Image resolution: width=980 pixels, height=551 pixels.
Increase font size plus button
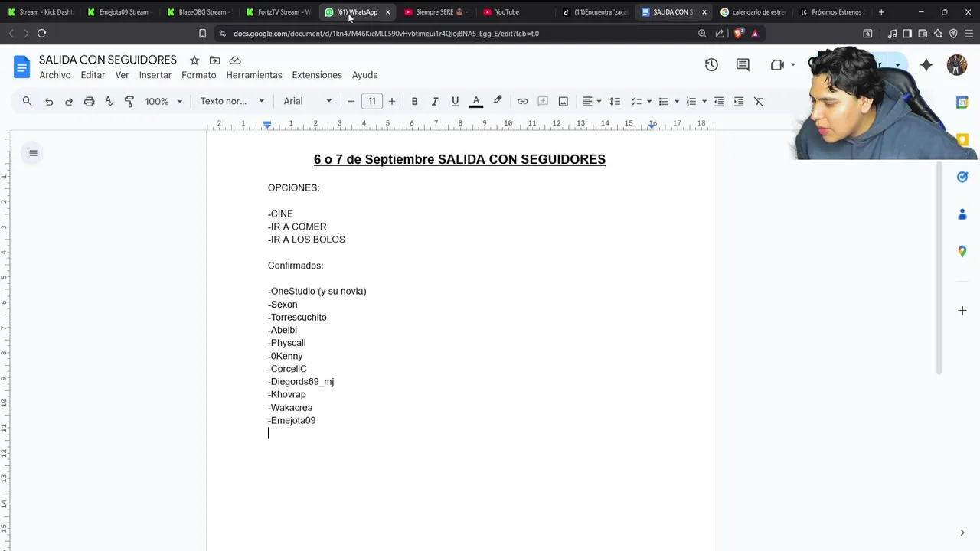[391, 101]
